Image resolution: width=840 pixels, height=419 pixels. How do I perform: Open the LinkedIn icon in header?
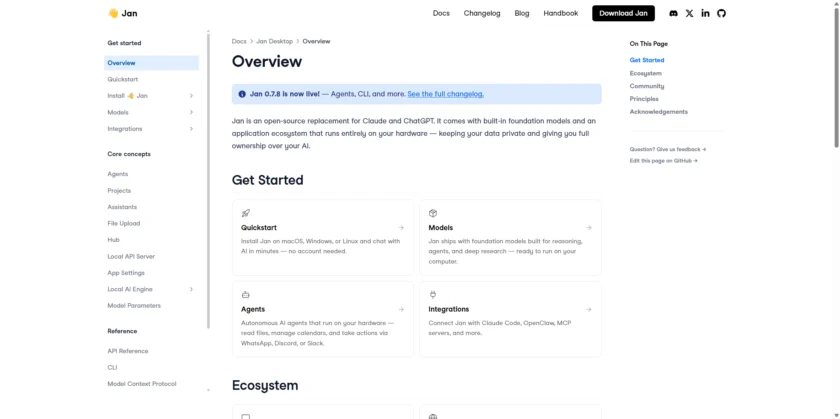pos(705,13)
